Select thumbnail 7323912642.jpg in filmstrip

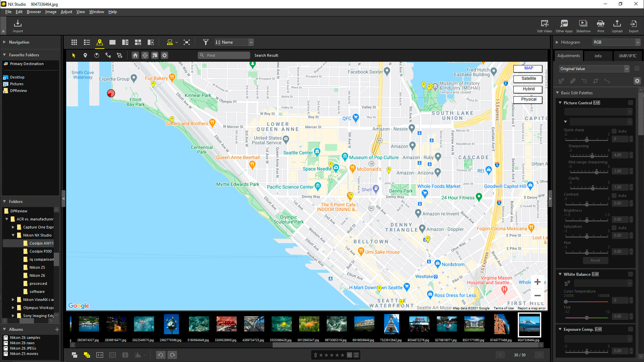[x=391, y=324]
